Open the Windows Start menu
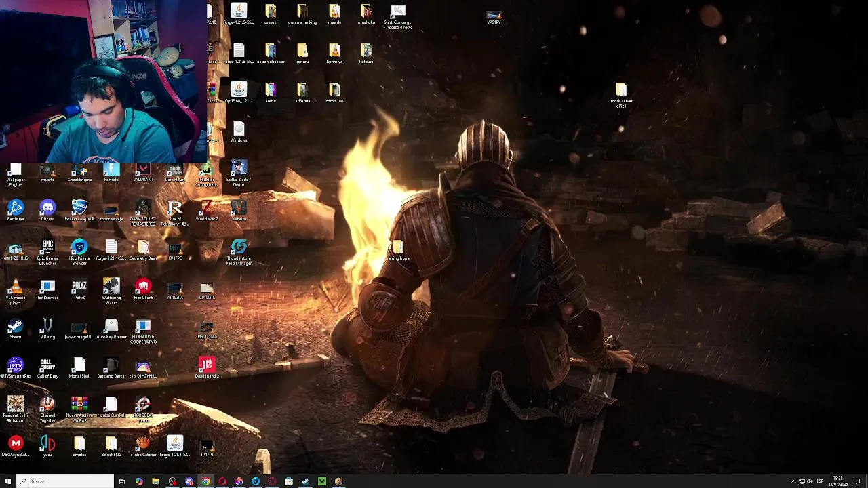 [8, 481]
